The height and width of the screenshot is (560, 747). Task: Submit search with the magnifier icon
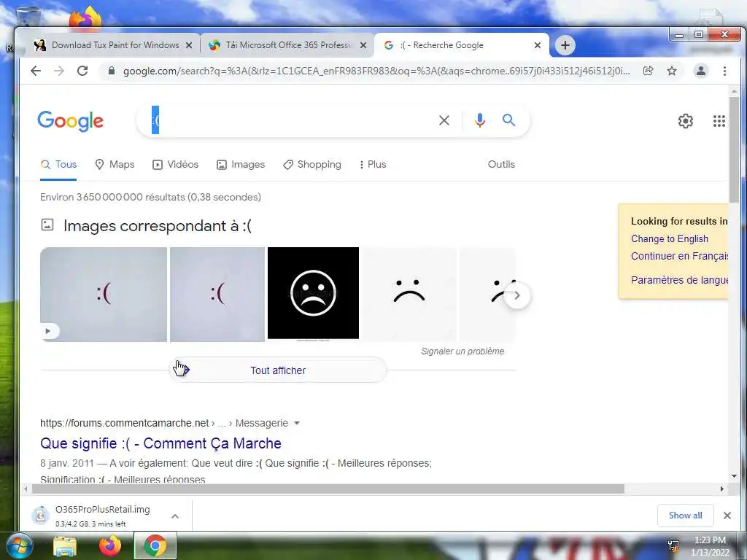508,120
